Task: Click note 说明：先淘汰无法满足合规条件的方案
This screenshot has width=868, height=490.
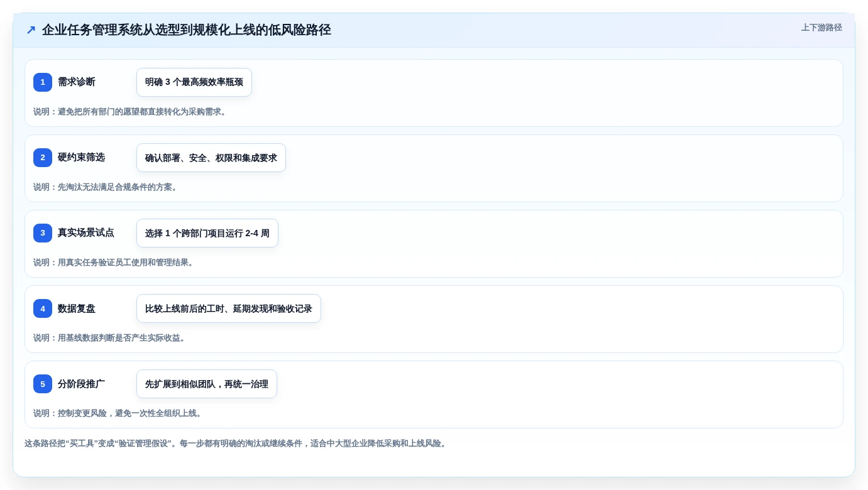Action: [106, 187]
